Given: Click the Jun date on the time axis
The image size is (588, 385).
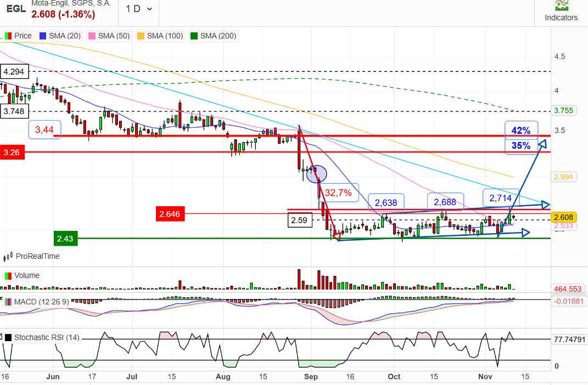Looking at the screenshot, I should tap(53, 376).
